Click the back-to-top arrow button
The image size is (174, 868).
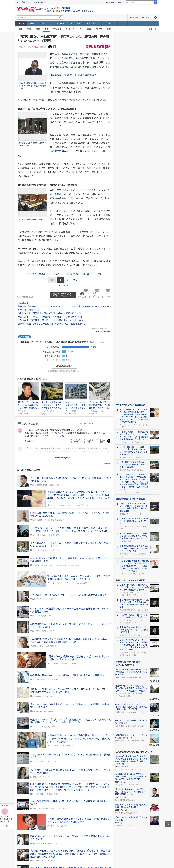pos(168,824)
